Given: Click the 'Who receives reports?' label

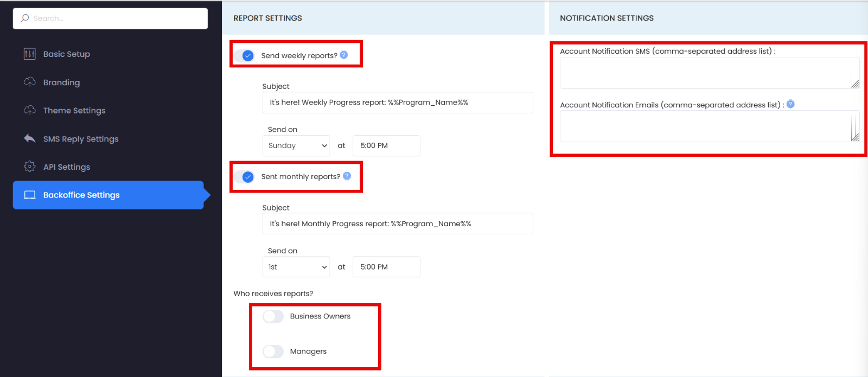Looking at the screenshot, I should [x=273, y=293].
